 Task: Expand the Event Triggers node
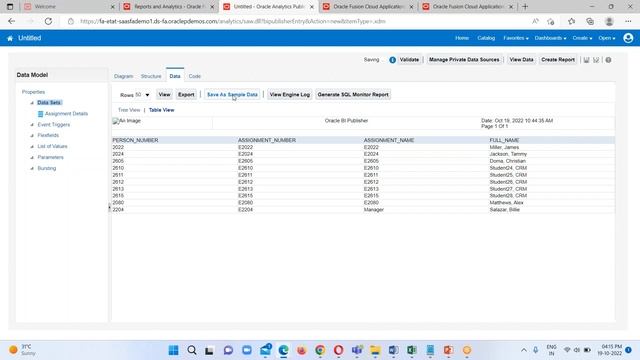(x=32, y=125)
